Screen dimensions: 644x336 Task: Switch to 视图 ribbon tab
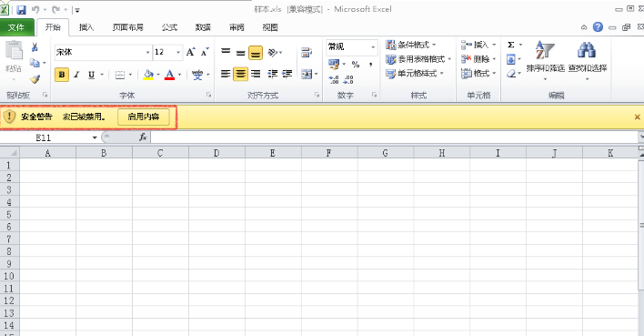point(270,27)
